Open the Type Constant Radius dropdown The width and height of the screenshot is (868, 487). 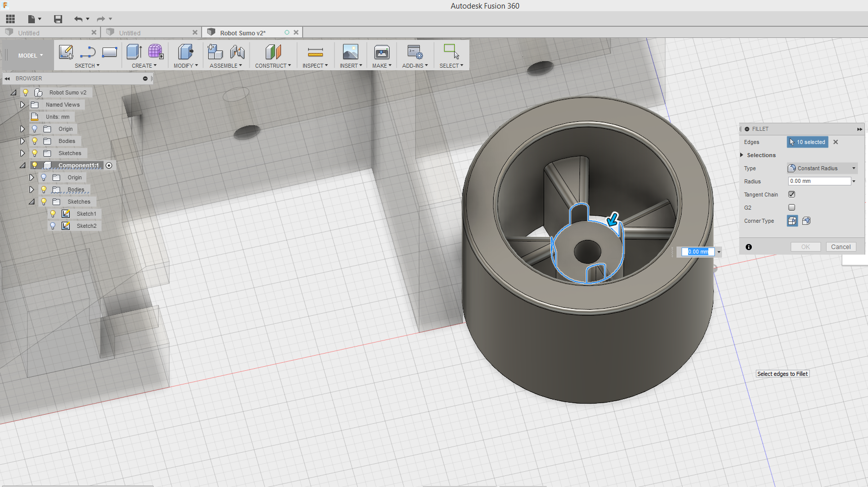click(822, 168)
